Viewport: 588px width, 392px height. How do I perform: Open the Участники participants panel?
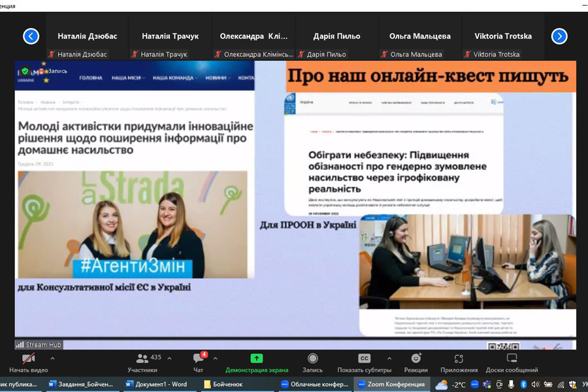click(142, 363)
